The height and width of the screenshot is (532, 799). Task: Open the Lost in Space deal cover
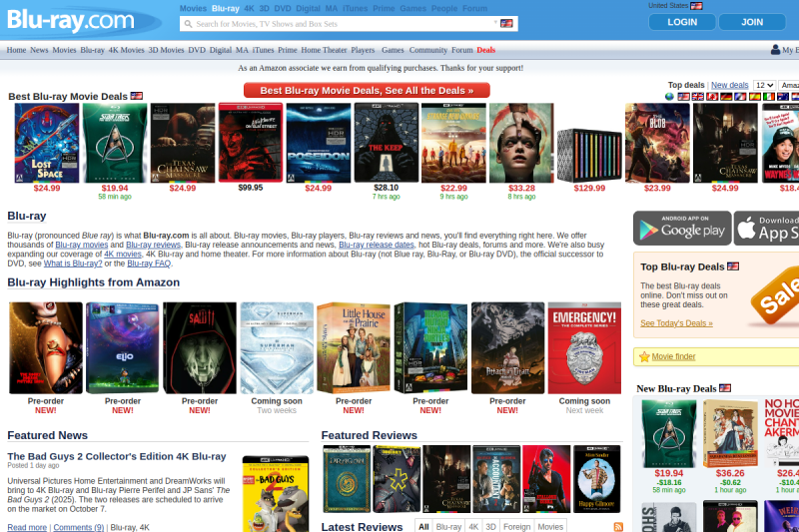(47, 143)
